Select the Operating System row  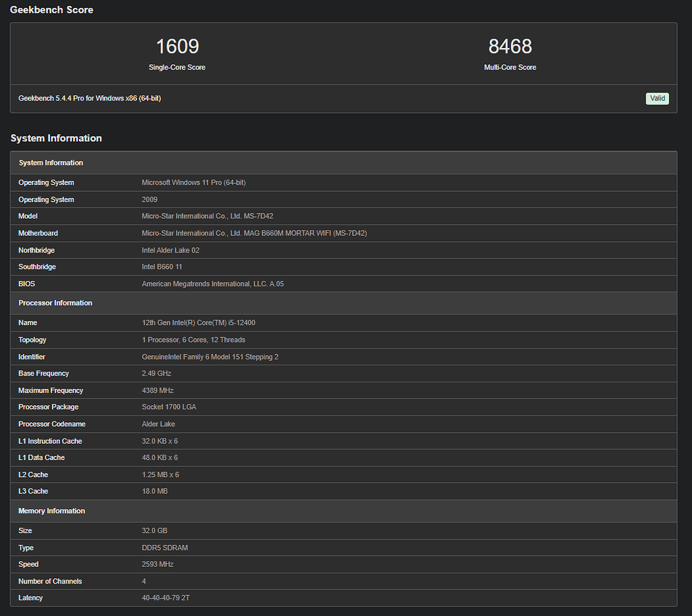(193, 182)
